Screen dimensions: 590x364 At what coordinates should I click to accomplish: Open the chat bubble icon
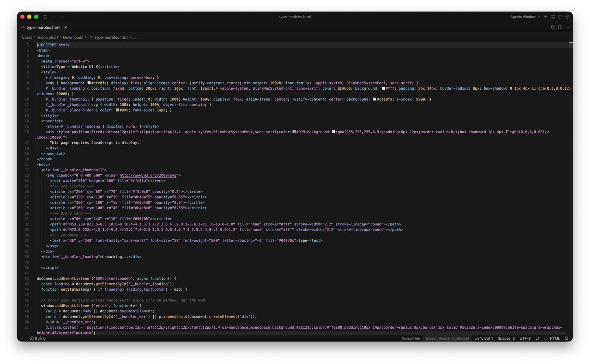560,17
